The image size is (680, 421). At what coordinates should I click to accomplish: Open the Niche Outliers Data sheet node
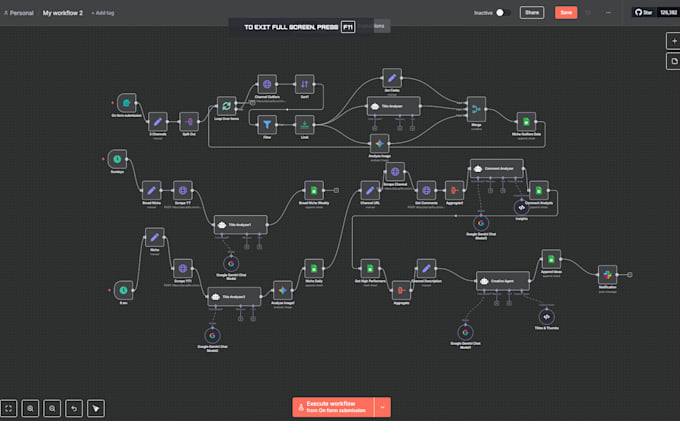point(526,122)
